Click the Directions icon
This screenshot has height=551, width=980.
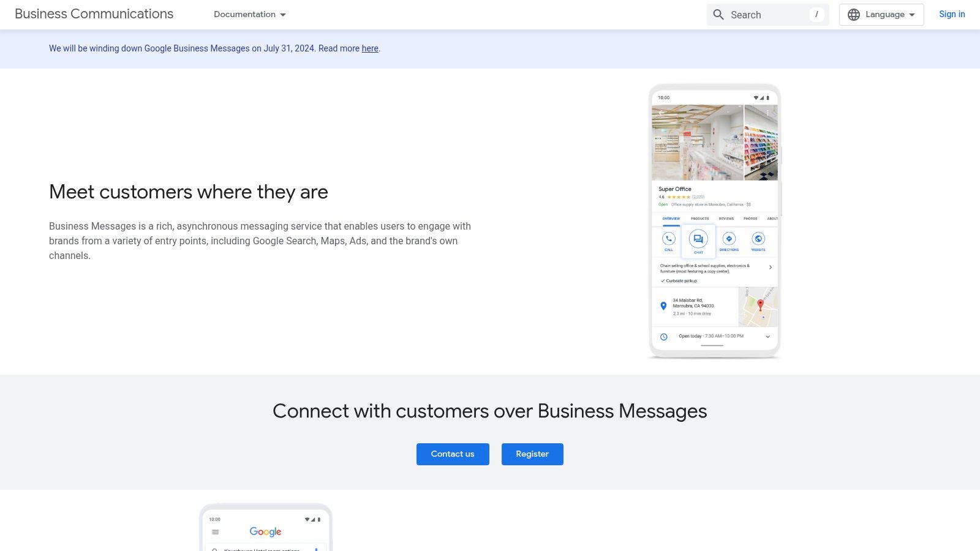[729, 239]
